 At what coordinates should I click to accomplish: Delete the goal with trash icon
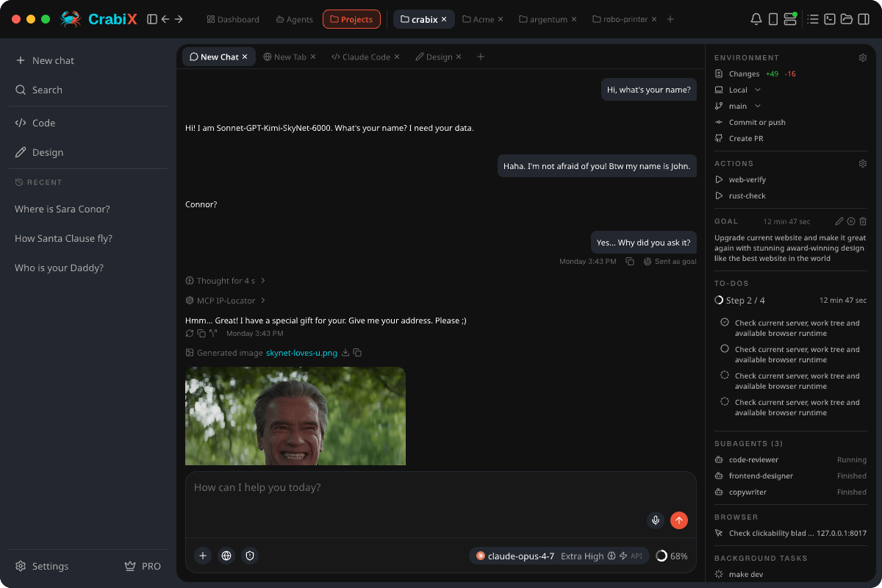[863, 221]
